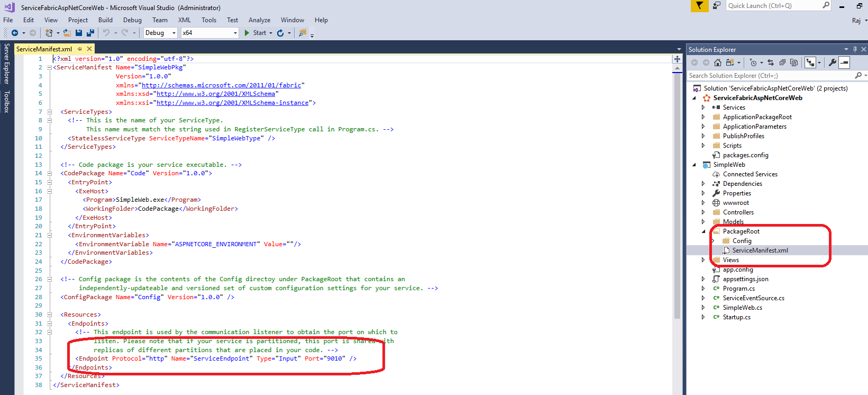Select ServiceManifest.xml in Solution Explorer
Screen dimensions: 868x395
(760, 250)
